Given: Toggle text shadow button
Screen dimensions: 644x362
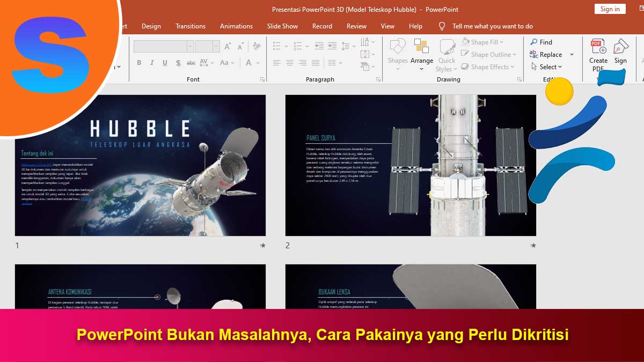Looking at the screenshot, I should [x=178, y=63].
